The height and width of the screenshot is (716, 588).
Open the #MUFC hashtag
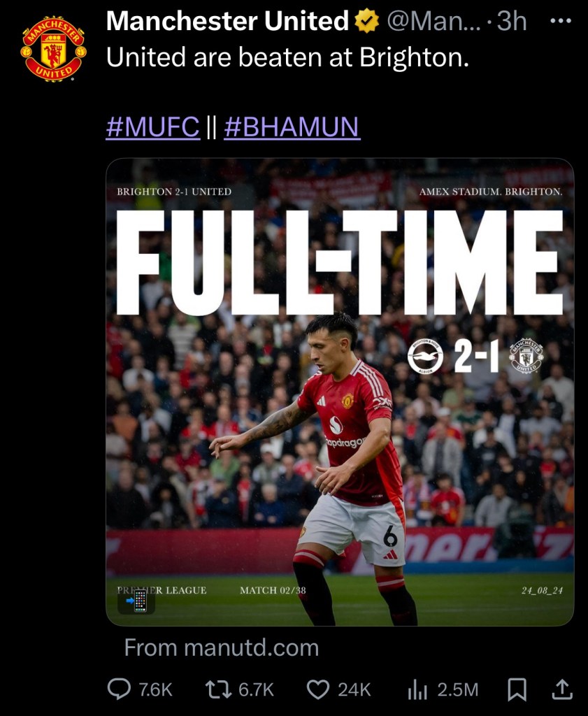point(152,127)
